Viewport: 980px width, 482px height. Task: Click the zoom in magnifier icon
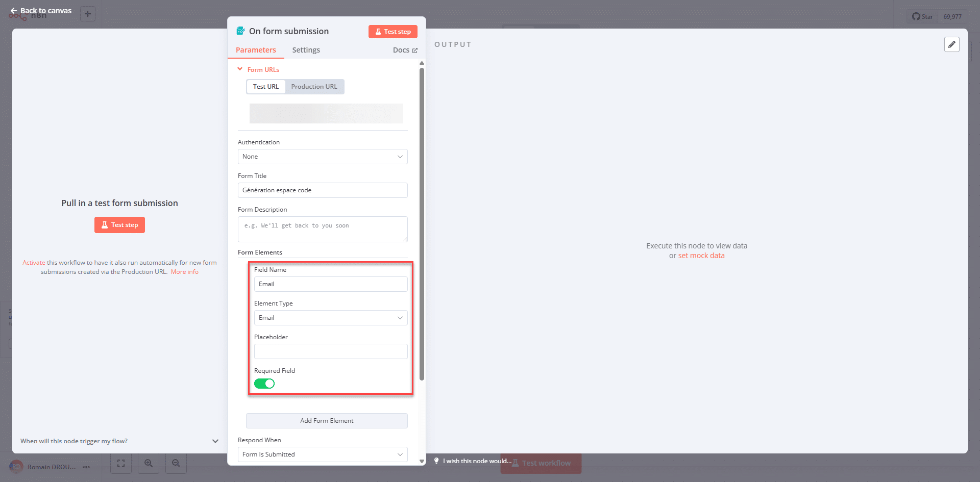point(149,463)
